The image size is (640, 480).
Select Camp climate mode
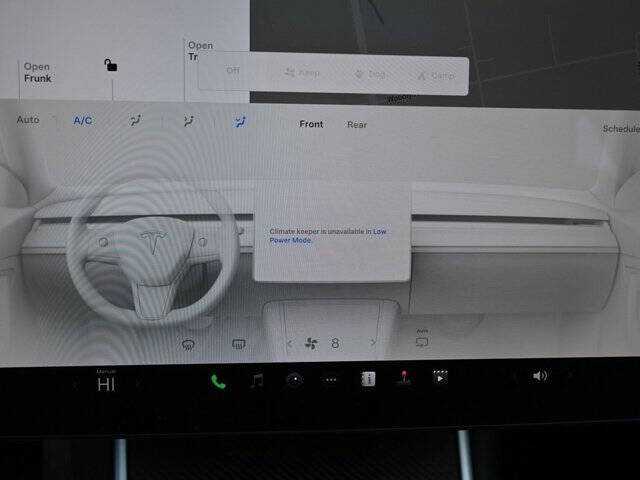coord(436,76)
